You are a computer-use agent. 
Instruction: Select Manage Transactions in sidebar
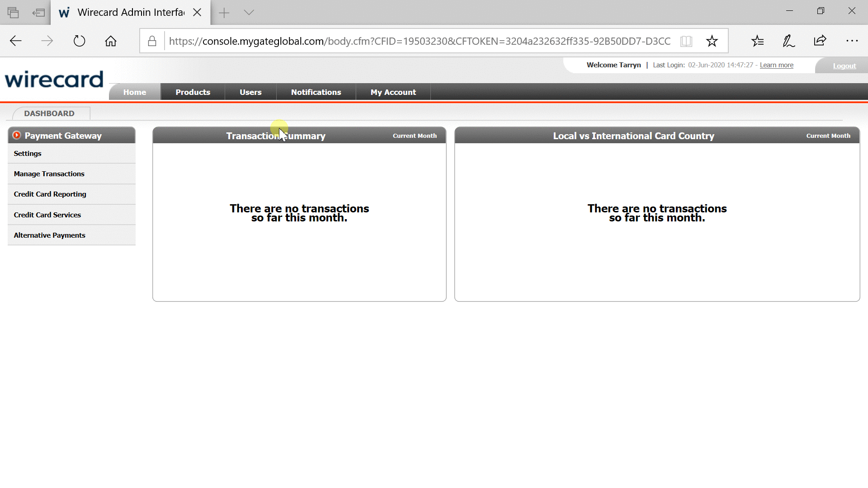pos(49,174)
